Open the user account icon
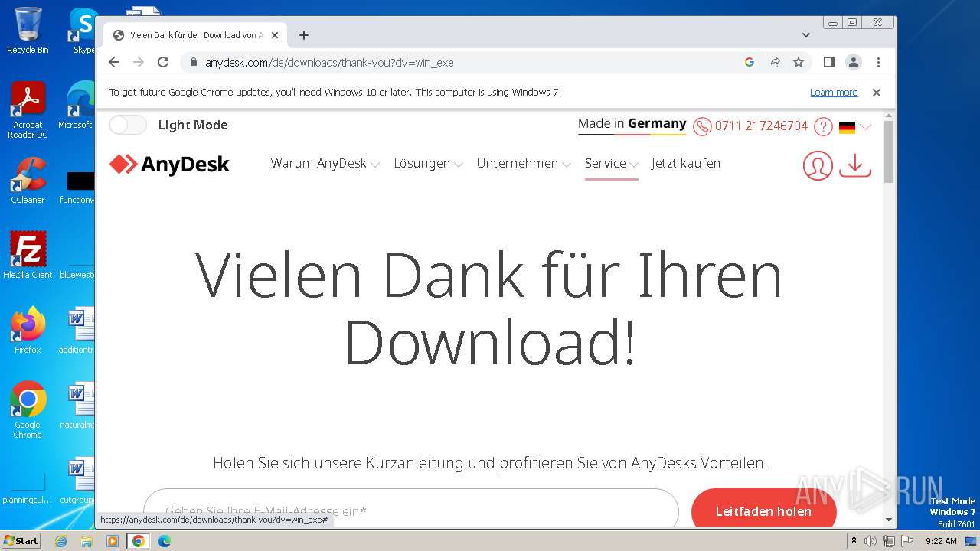 point(818,166)
